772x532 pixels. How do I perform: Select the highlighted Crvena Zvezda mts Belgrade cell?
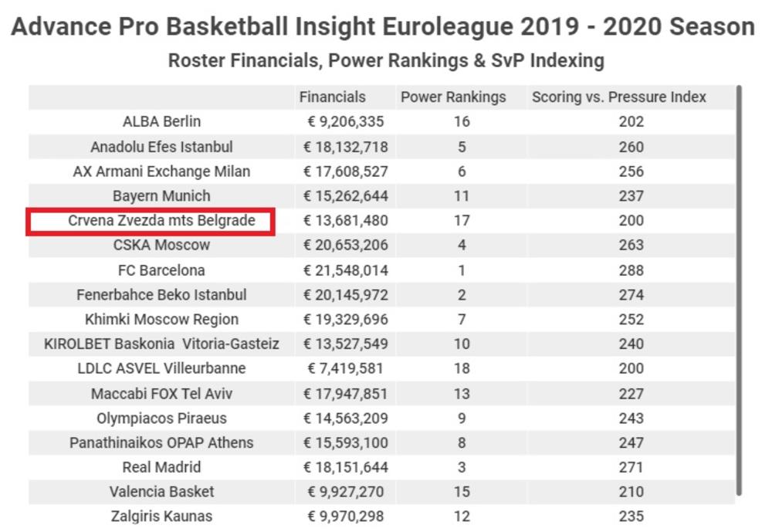161,221
